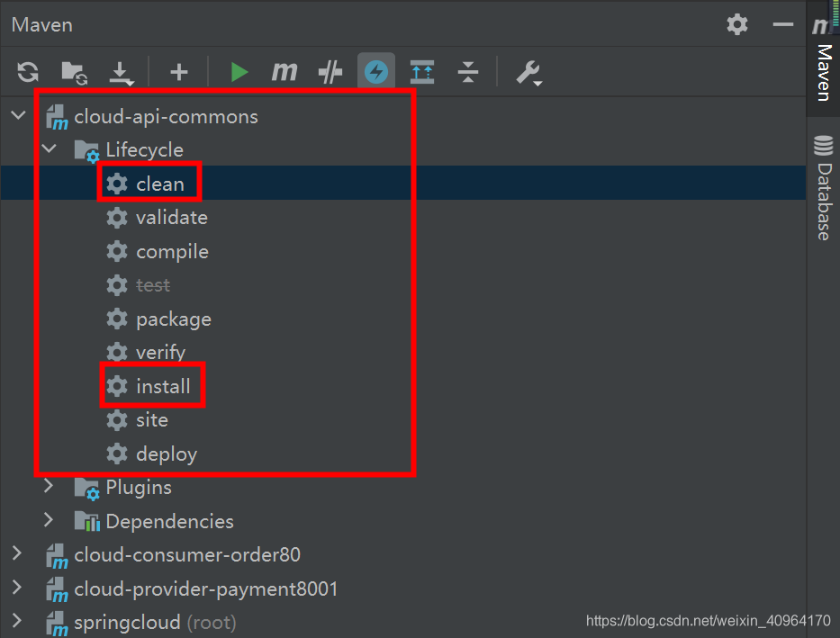Screen dimensions: 840x638
Task: Click cloud-provider-payment8001 module icon
Action: pos(57,589)
